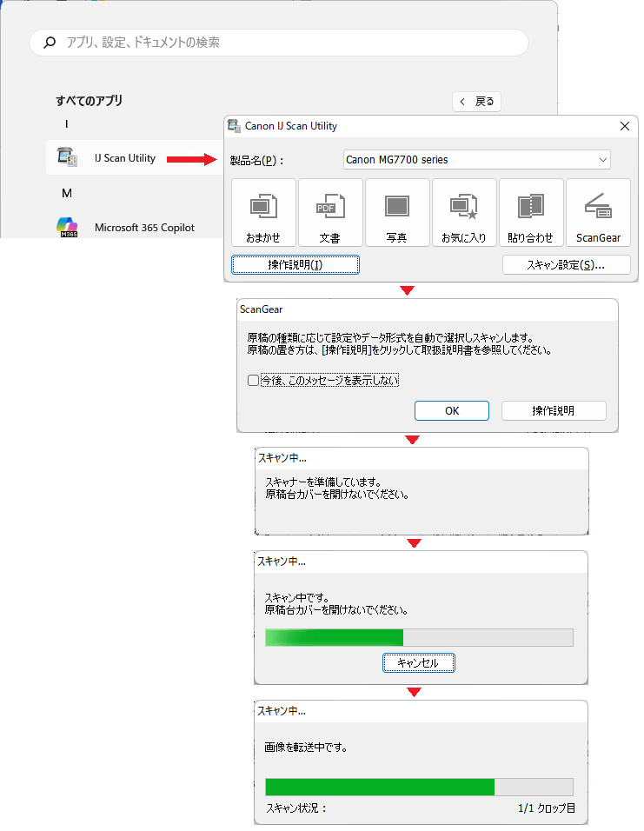This screenshot has height=831, width=644.
Task: Open the お気に入り favorites scan icon
Action: 464,212
